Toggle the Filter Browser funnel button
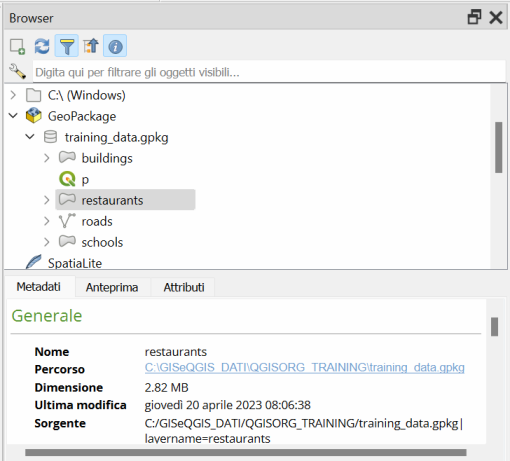 point(67,46)
